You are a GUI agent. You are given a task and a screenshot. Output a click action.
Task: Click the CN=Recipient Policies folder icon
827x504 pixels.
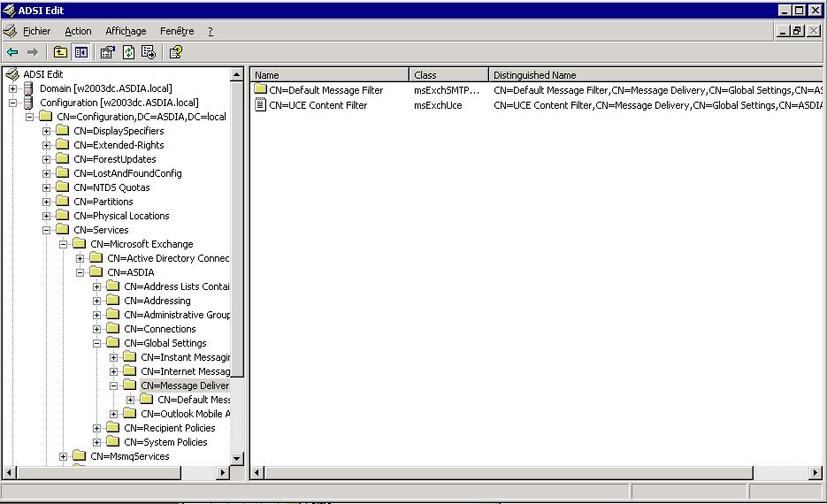(113, 428)
